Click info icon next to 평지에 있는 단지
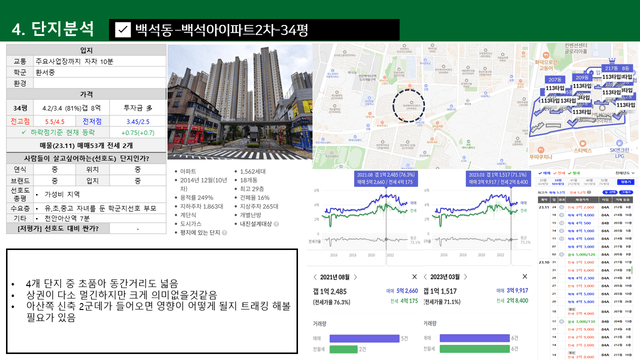The height and width of the screenshot is (360, 640). coord(224,233)
